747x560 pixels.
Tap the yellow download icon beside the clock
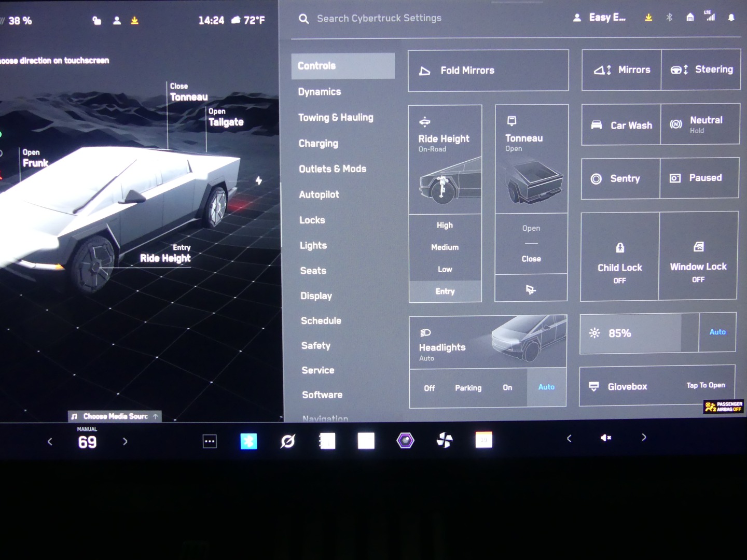(x=134, y=21)
